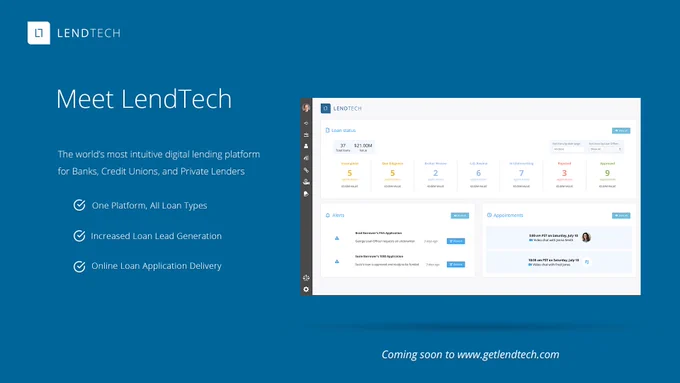Click the user avatar at the top of the dashboard sidebar
This screenshot has height=383, width=680.
click(306, 108)
